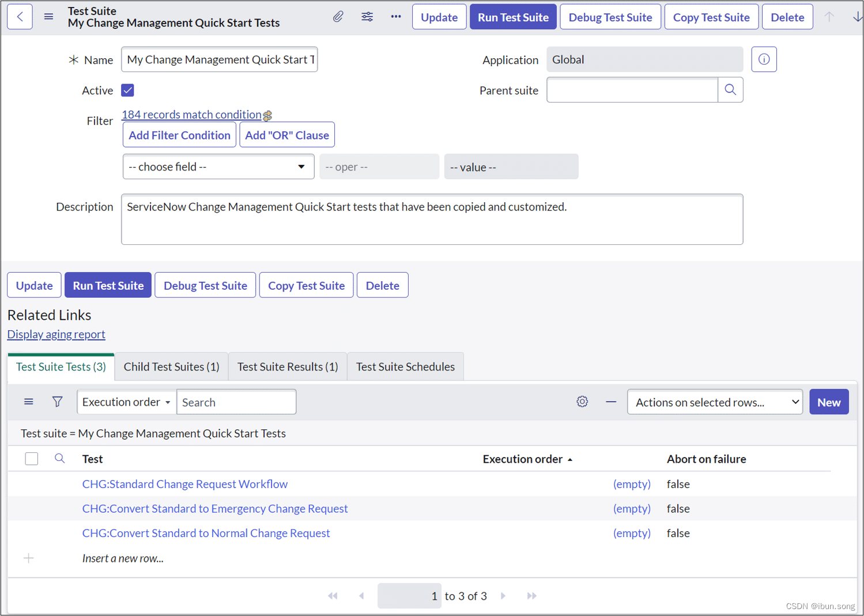864x616 pixels.
Task: Jump to last page of list
Action: 531,596
